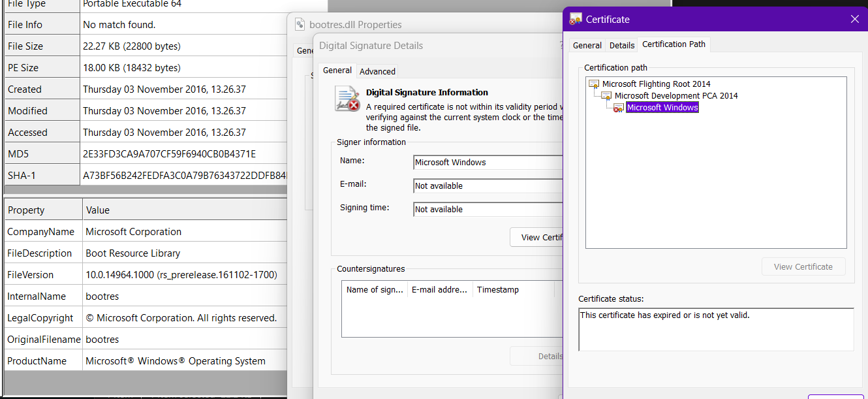The width and height of the screenshot is (868, 399).
Task: Select the Certification Path tab
Action: 674,44
